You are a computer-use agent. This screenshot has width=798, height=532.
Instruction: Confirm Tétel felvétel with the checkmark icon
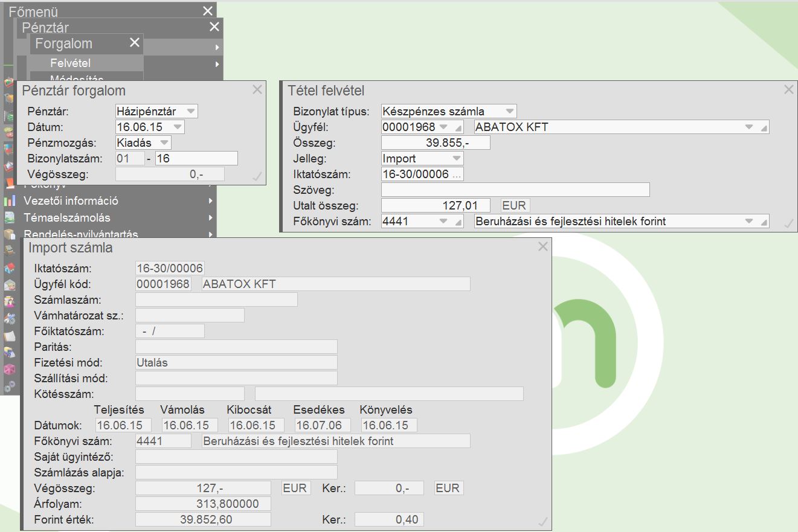[x=788, y=223]
